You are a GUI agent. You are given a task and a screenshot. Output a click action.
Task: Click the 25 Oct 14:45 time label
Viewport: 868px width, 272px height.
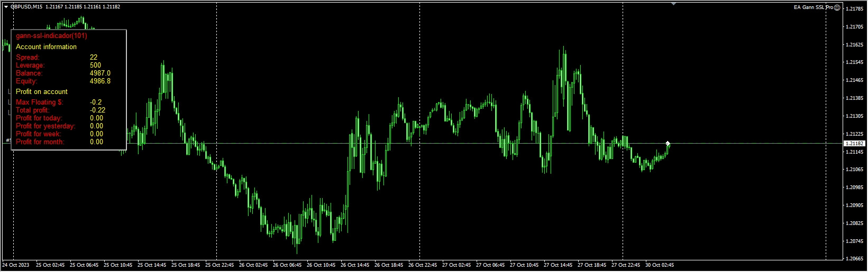(152, 265)
